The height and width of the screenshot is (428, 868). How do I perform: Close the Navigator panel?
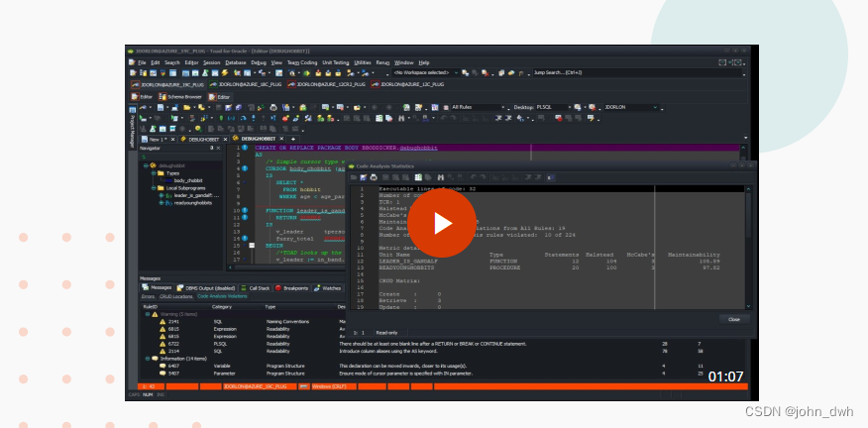point(218,148)
